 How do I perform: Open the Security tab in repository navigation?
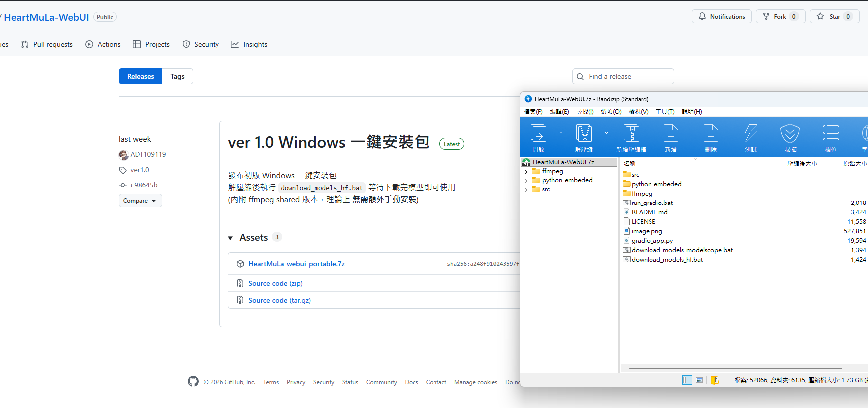pos(201,44)
